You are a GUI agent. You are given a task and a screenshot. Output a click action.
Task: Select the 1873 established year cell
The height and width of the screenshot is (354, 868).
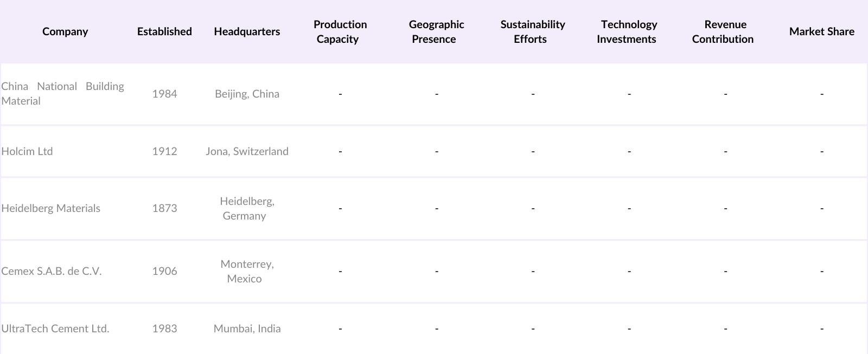164,208
